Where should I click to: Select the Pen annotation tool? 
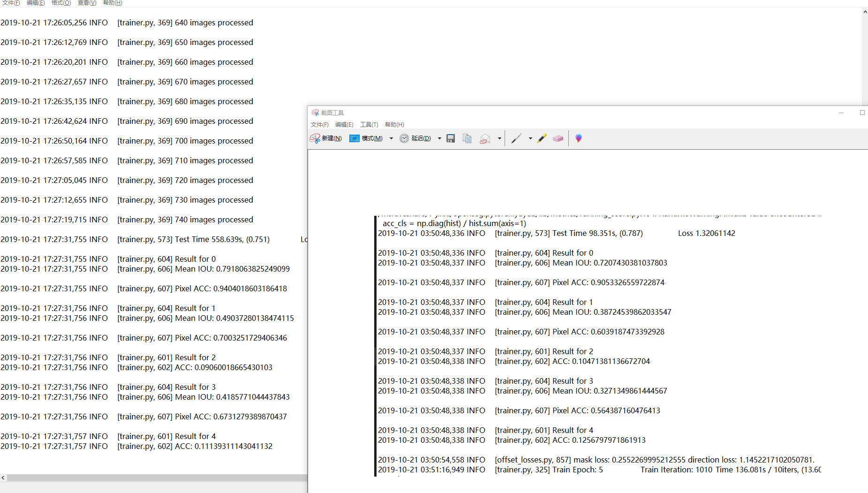(x=516, y=138)
